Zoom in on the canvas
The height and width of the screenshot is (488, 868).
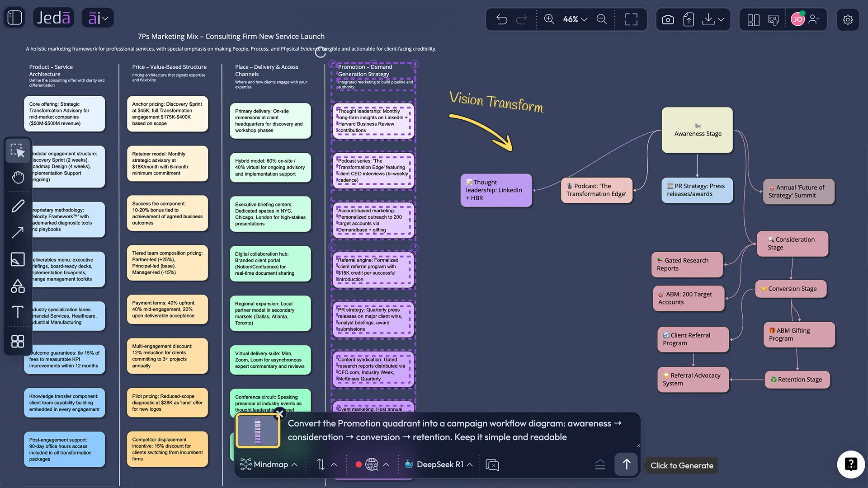(549, 19)
